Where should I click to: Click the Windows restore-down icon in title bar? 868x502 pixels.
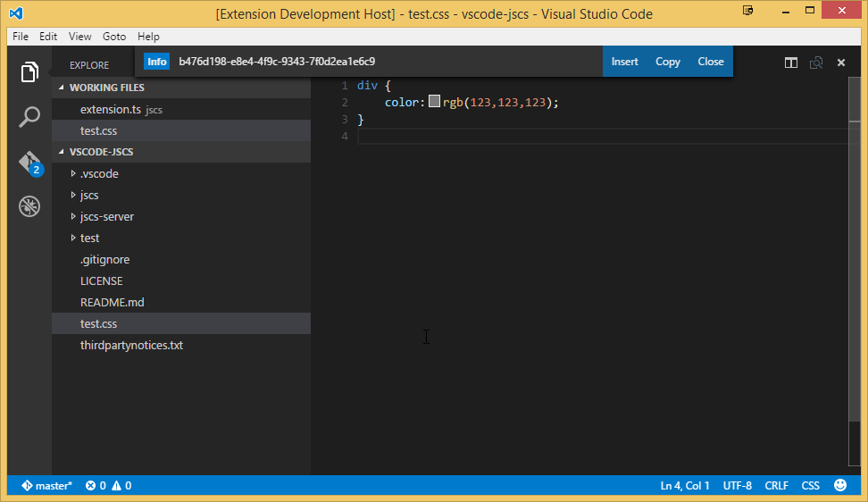pos(810,11)
